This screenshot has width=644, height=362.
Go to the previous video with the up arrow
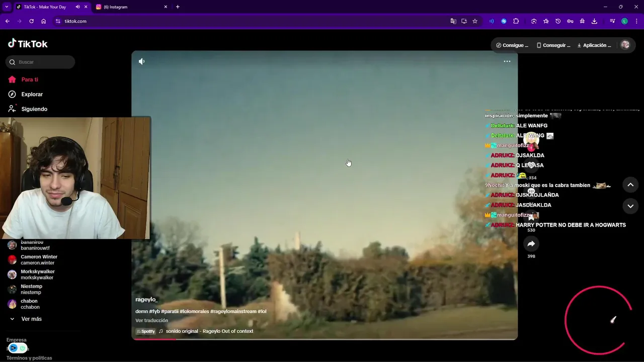[630, 185]
